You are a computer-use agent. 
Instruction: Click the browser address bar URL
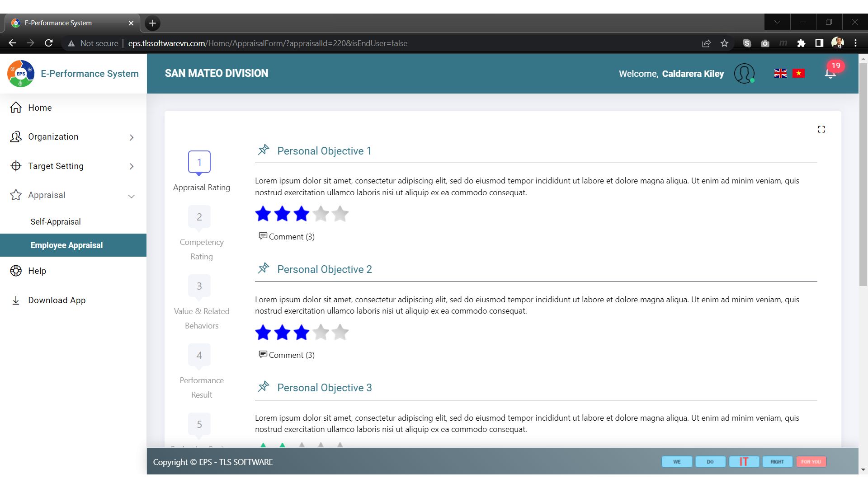tap(268, 43)
